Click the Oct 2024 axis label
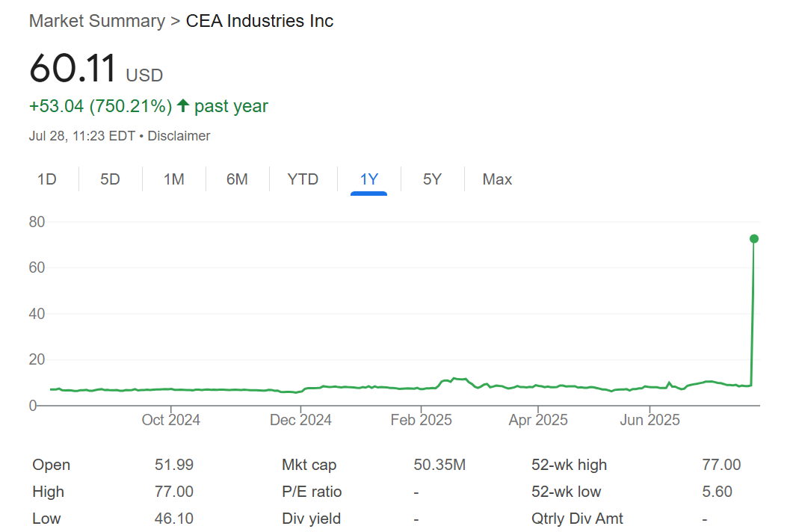The height and width of the screenshot is (532, 790). tap(171, 420)
